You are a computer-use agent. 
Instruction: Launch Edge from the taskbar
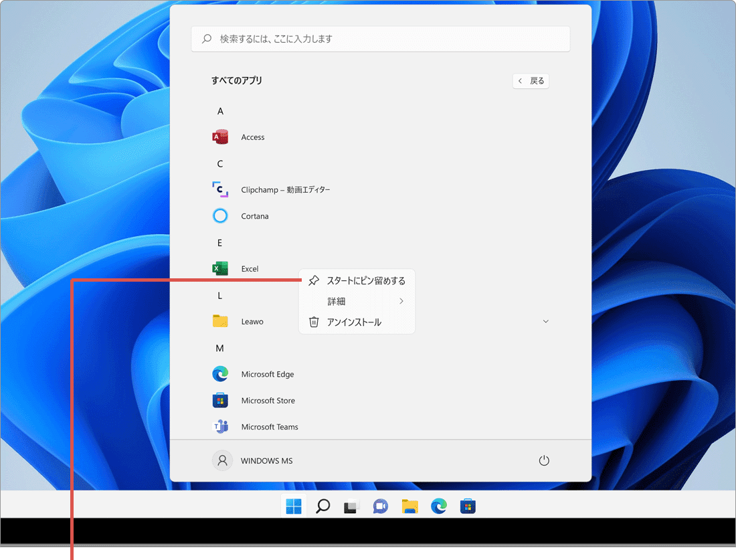(439, 506)
